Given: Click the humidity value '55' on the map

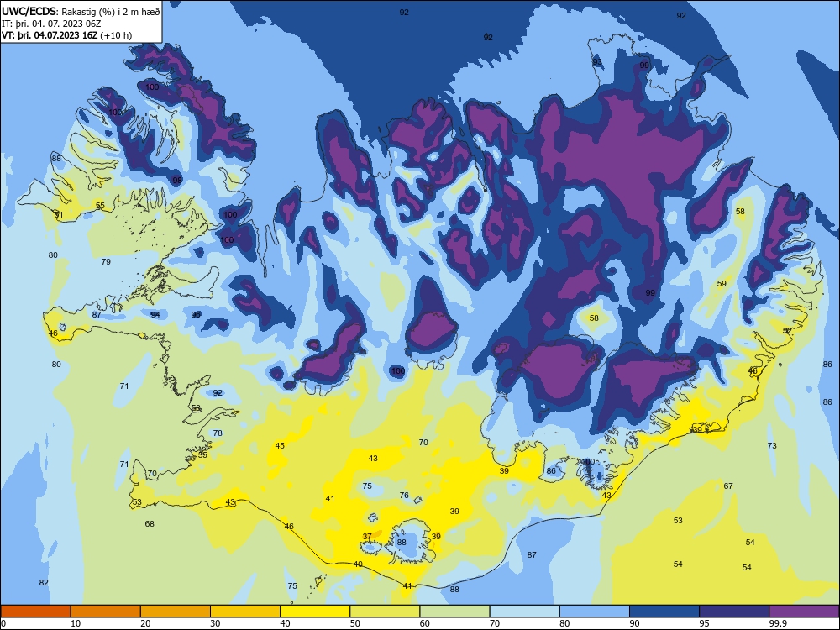Looking at the screenshot, I should pyautogui.click(x=100, y=206).
